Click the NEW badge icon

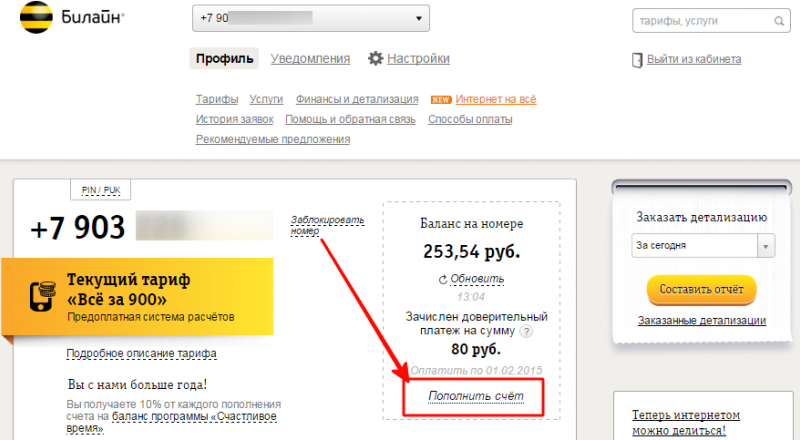[441, 100]
